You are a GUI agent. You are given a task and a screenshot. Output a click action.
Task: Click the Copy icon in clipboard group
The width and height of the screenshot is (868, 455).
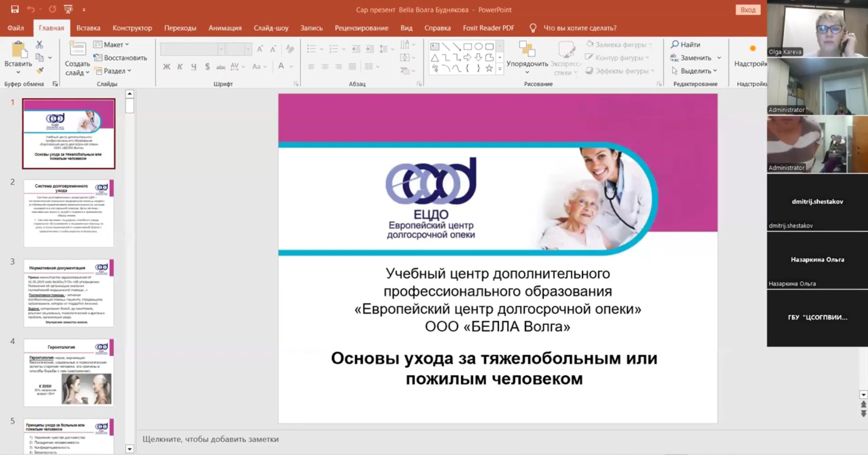click(x=40, y=57)
